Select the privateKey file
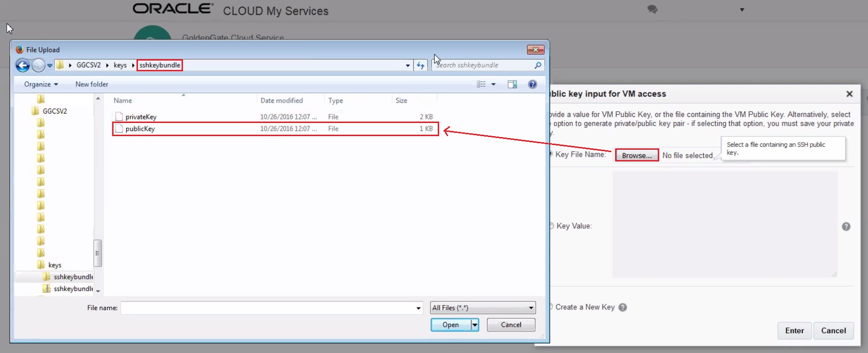The height and width of the screenshot is (353, 868). point(276,117)
